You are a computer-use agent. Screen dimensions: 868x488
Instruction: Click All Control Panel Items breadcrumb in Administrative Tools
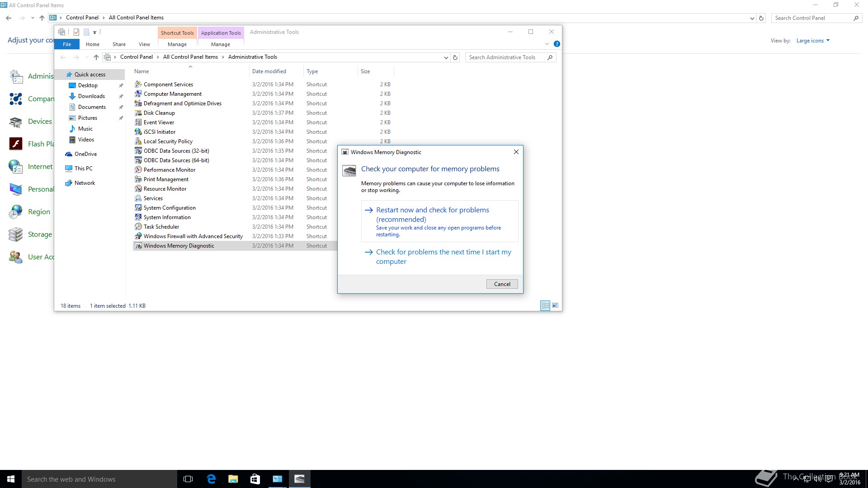tap(190, 57)
